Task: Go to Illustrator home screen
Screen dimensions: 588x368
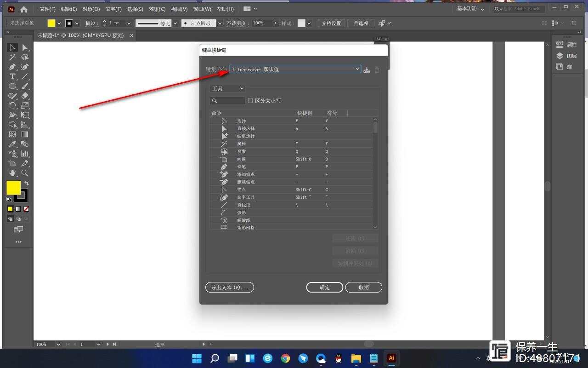Action: click(x=24, y=9)
